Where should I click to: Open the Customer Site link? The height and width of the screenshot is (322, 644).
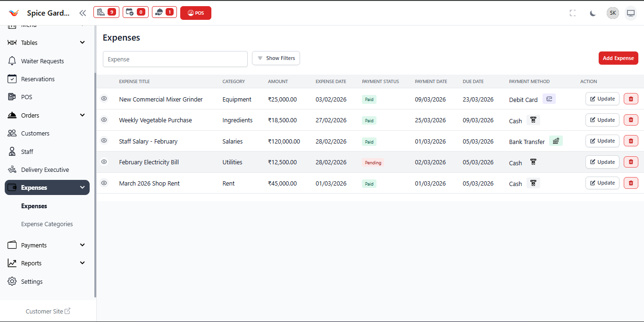pos(48,311)
